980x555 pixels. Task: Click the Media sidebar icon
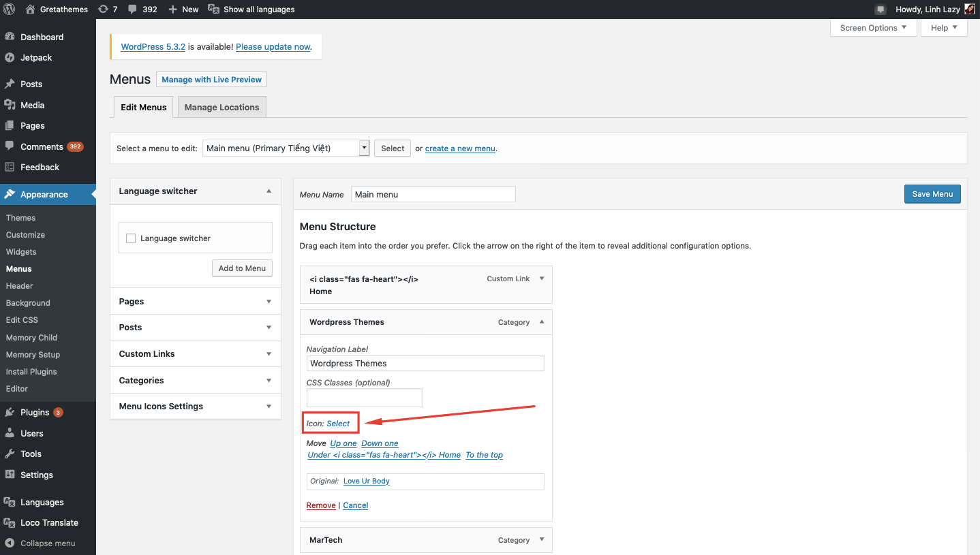click(x=10, y=105)
